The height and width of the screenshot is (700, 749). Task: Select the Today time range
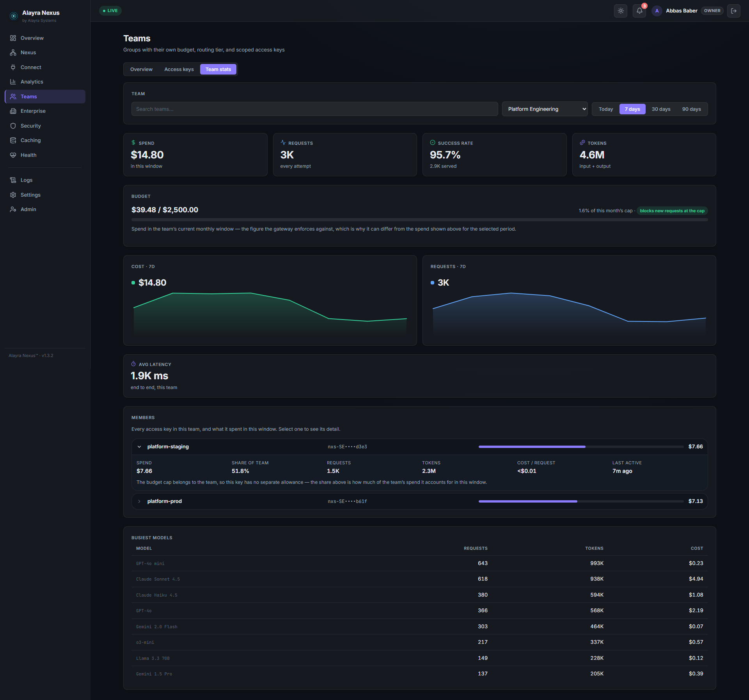coord(606,109)
